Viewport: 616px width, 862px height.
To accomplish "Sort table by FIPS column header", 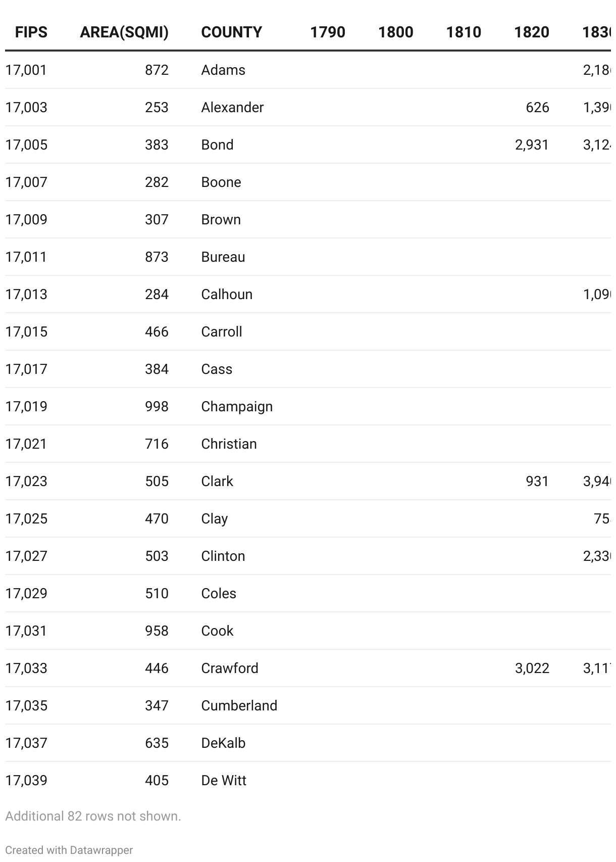I will [x=31, y=32].
